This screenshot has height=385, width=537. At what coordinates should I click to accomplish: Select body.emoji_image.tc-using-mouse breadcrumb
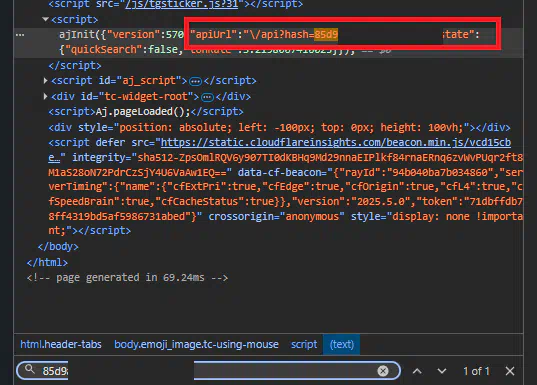coord(196,344)
